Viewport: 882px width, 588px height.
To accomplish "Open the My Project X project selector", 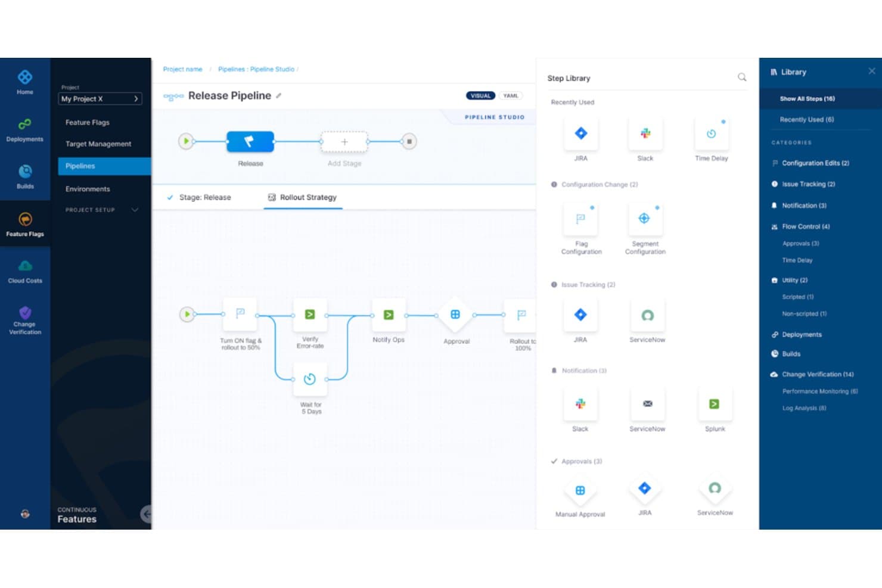I will point(100,99).
